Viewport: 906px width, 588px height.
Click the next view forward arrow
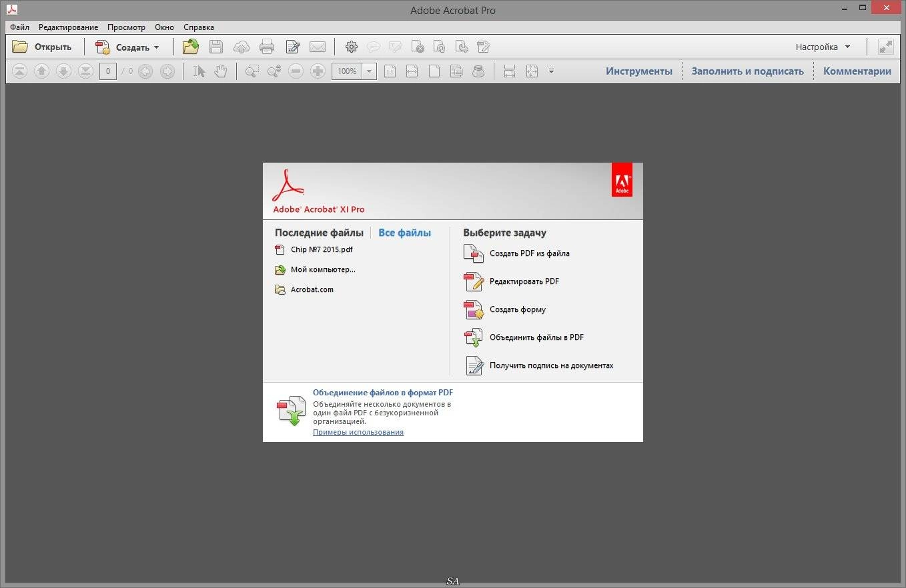coord(167,71)
